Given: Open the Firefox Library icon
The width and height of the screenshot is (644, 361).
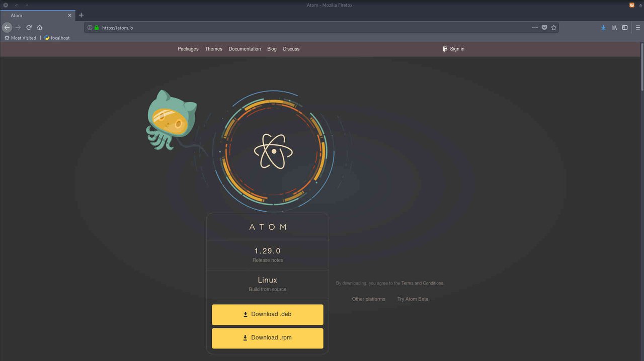Looking at the screenshot, I should coord(614,28).
